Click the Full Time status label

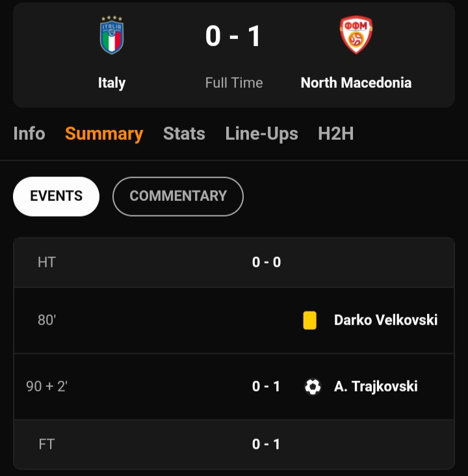234,83
